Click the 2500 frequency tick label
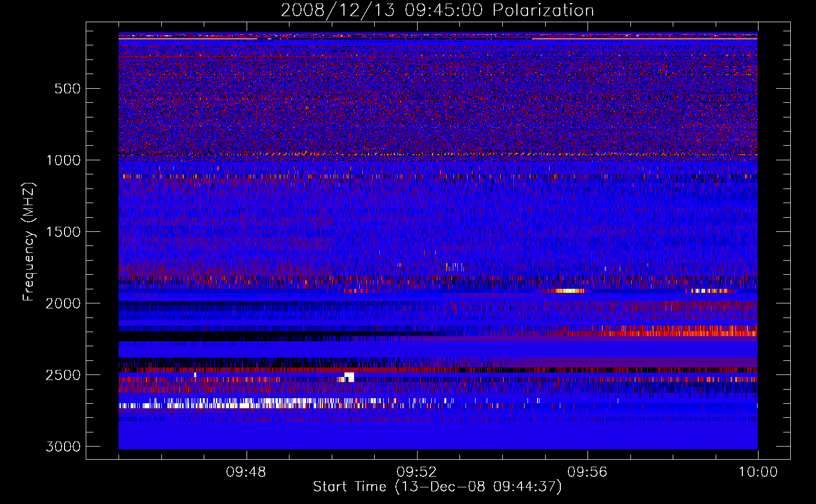The image size is (816, 504). 64,375
